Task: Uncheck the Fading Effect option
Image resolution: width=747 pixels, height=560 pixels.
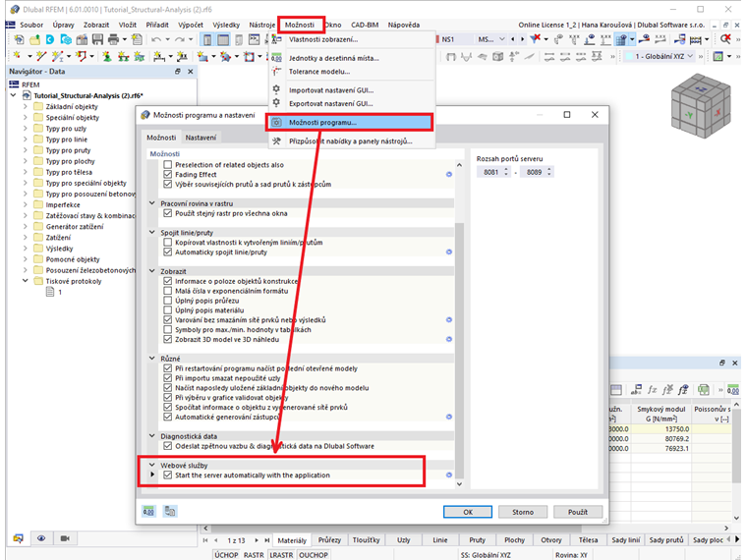Action: click(167, 174)
